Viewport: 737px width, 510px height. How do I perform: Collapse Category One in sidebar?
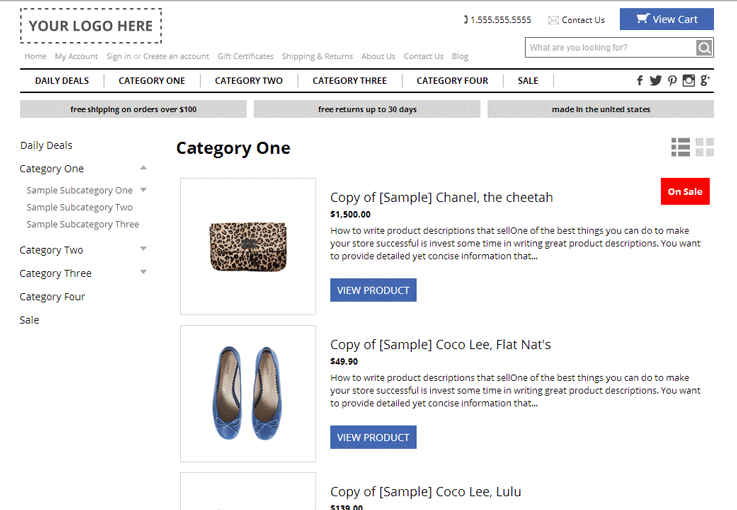tap(143, 168)
